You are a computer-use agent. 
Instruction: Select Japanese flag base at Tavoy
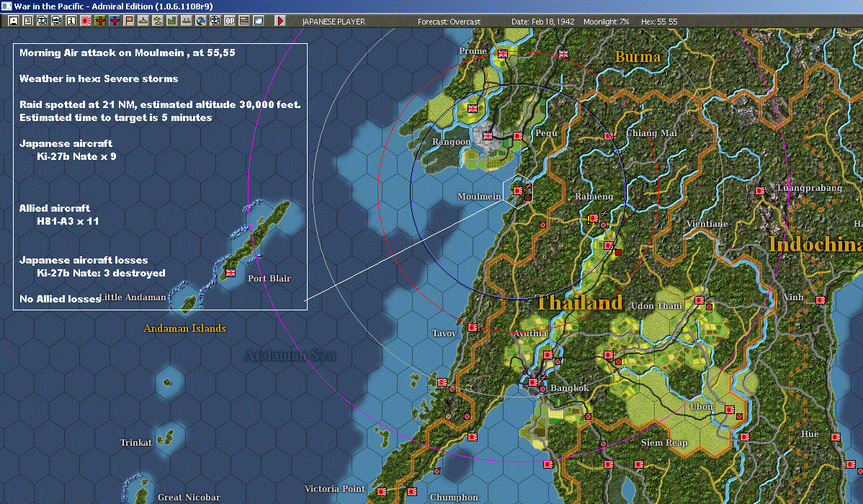pos(473,328)
